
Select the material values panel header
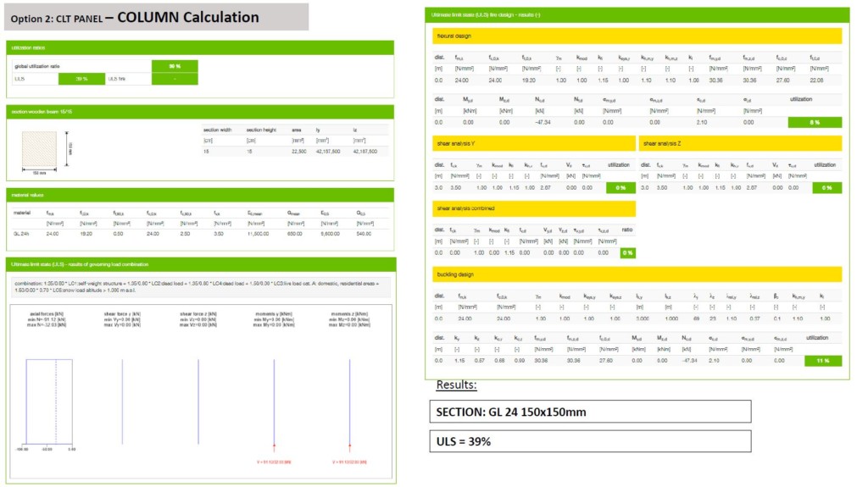point(200,195)
